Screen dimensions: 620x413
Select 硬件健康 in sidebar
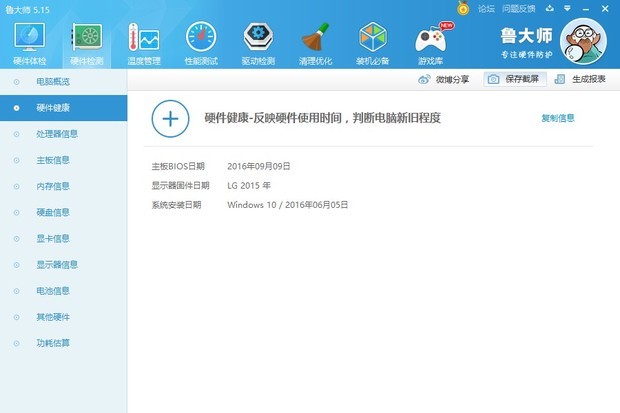63,108
